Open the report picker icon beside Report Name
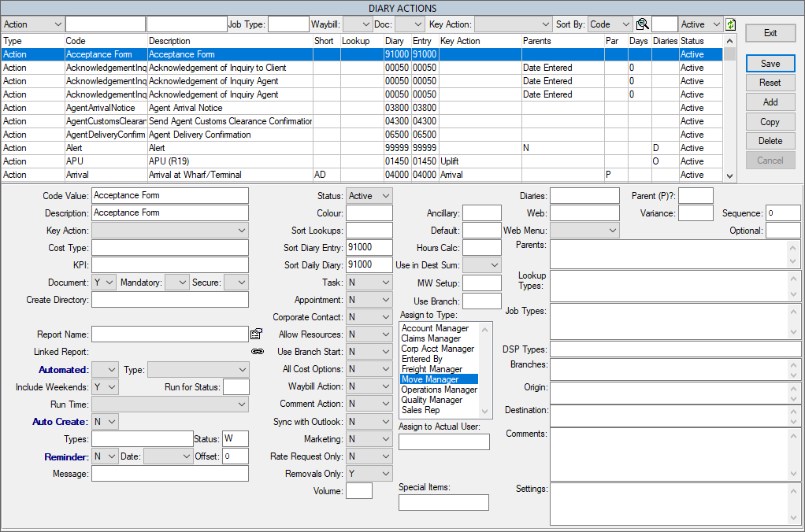Screen dimensions: 805x532 tap(256, 334)
